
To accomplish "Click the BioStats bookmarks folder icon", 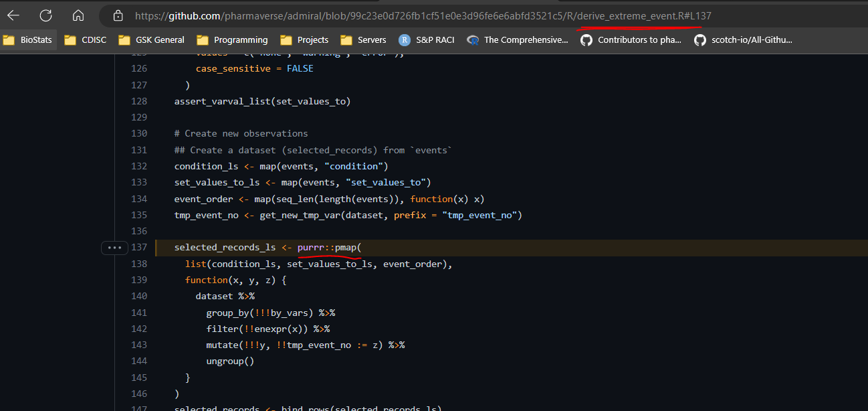I will point(9,39).
